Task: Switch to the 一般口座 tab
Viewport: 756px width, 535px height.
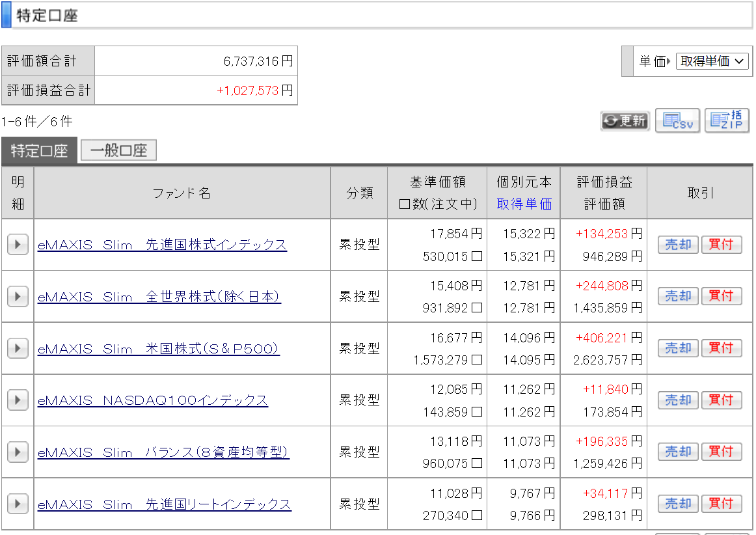Action: tap(118, 150)
